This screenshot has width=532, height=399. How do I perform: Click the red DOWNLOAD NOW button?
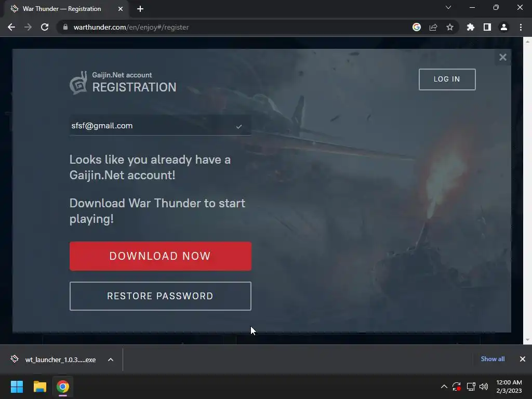pos(160,256)
